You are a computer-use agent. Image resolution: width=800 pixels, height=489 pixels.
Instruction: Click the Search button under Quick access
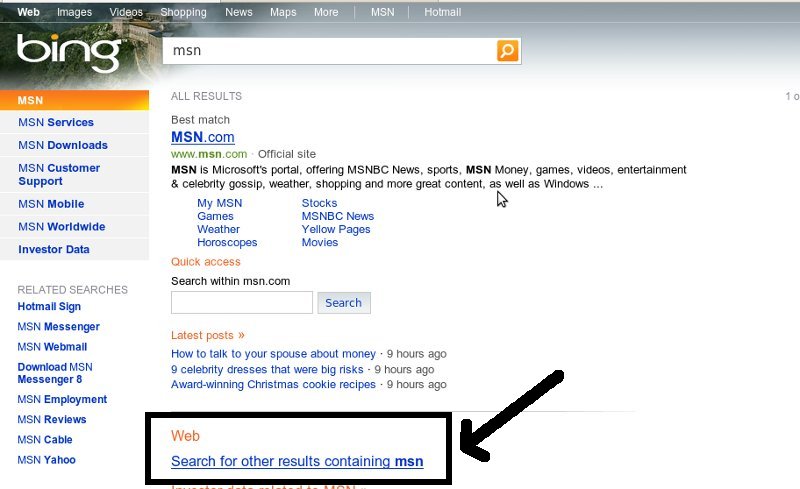click(x=344, y=303)
